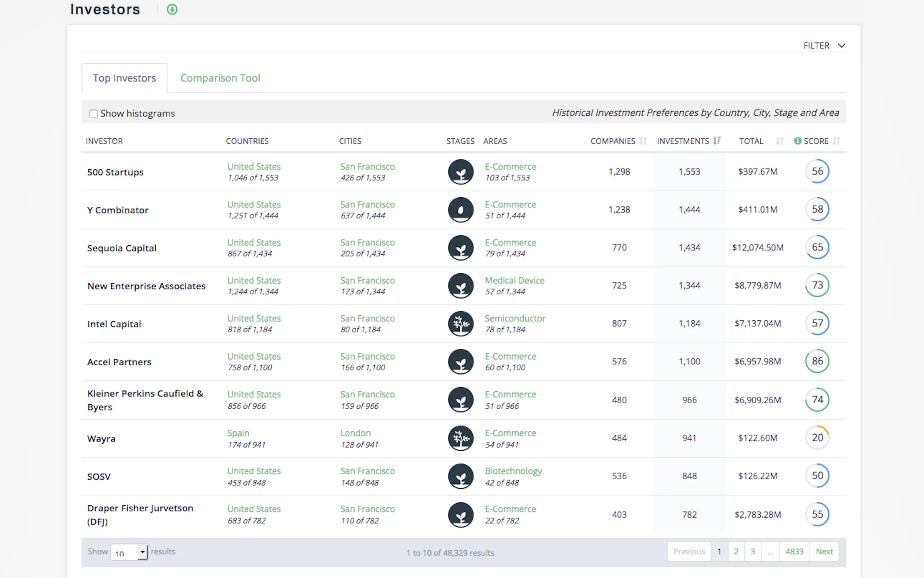Click the New Enterprise Associates investor name
The height and width of the screenshot is (578, 924).
click(146, 286)
